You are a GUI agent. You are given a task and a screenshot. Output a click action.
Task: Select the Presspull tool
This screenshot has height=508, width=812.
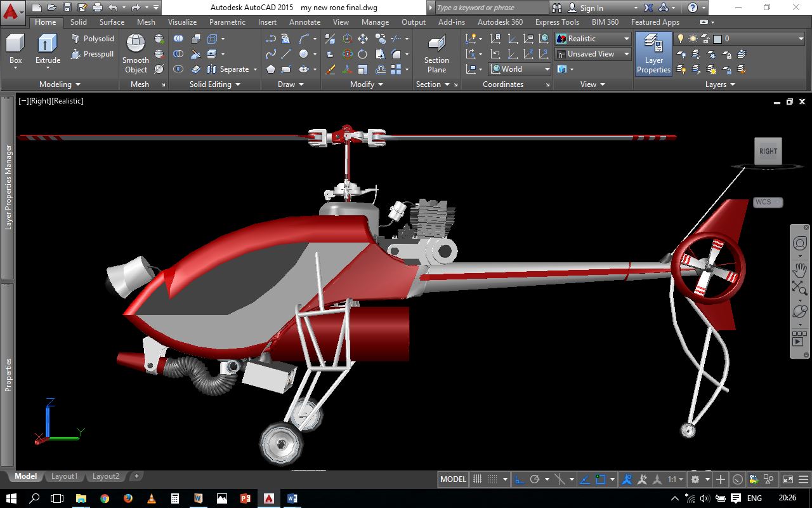[x=93, y=54]
